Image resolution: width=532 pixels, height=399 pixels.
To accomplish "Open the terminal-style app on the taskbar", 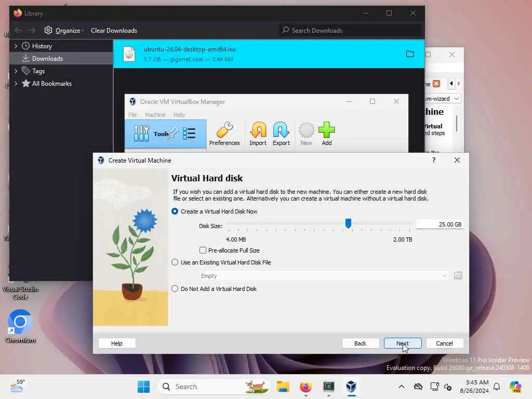I will [x=328, y=387].
